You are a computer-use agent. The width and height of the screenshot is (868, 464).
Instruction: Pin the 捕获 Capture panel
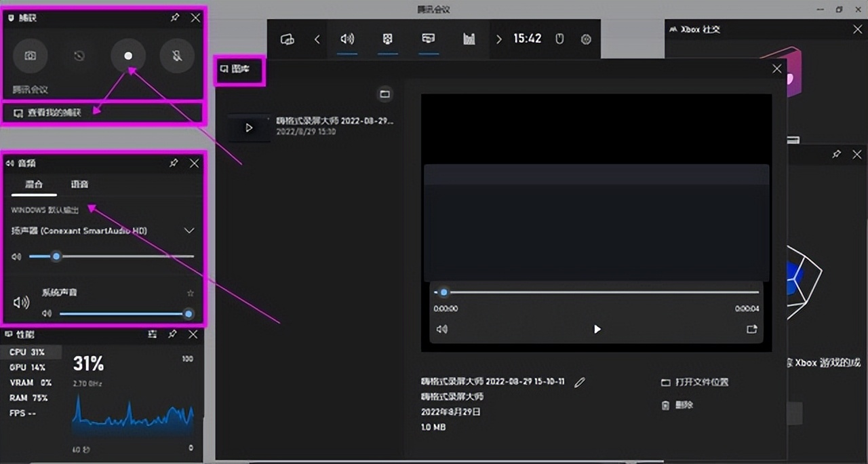(174, 18)
